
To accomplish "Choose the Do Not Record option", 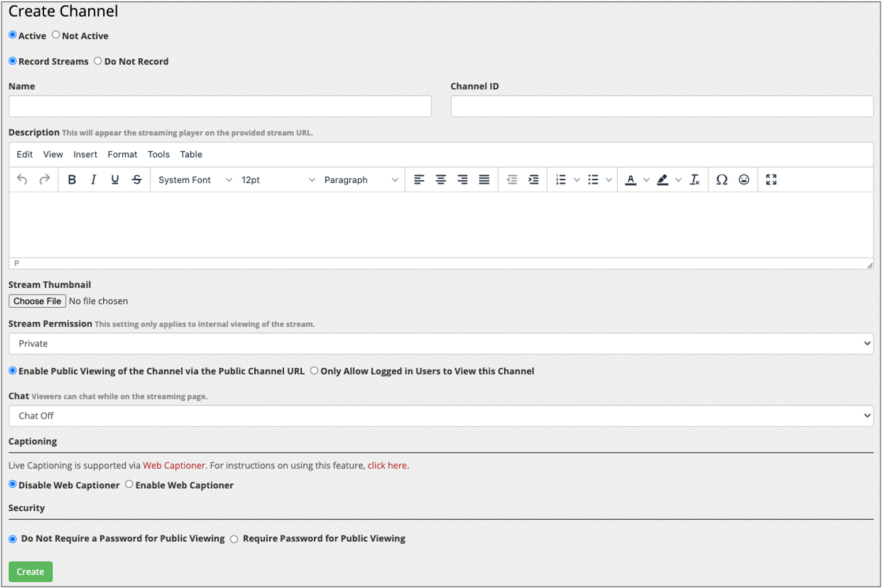I will (98, 61).
